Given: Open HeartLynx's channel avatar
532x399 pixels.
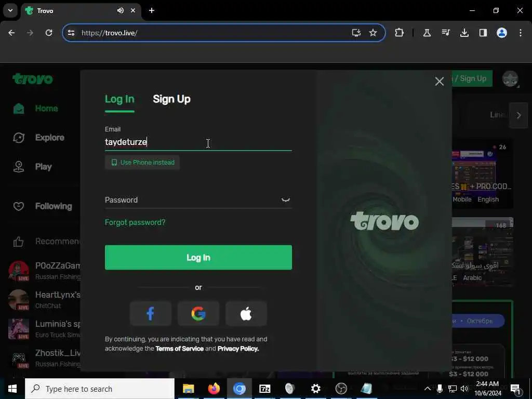Looking at the screenshot, I should pos(19,300).
